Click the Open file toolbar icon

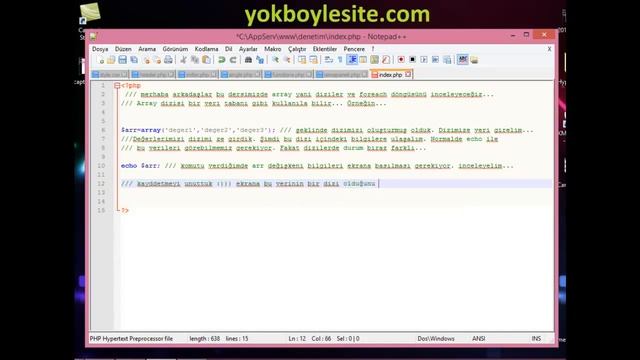click(x=111, y=60)
